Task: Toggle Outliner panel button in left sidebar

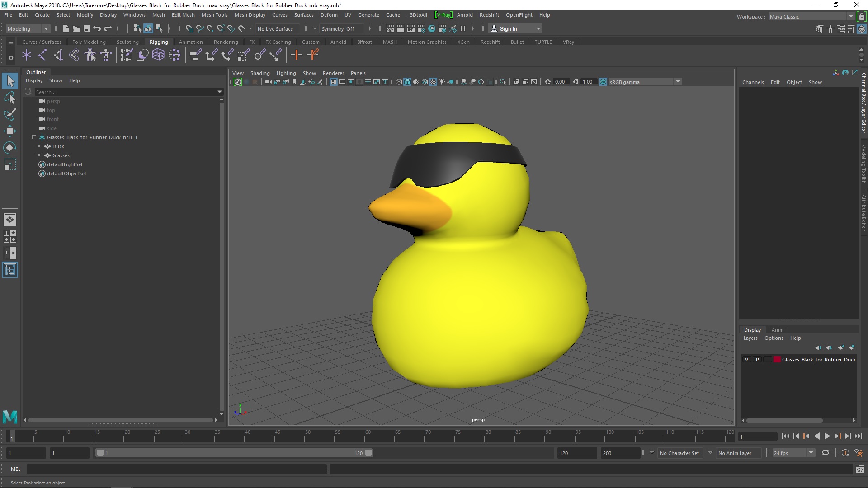Action: (10, 270)
